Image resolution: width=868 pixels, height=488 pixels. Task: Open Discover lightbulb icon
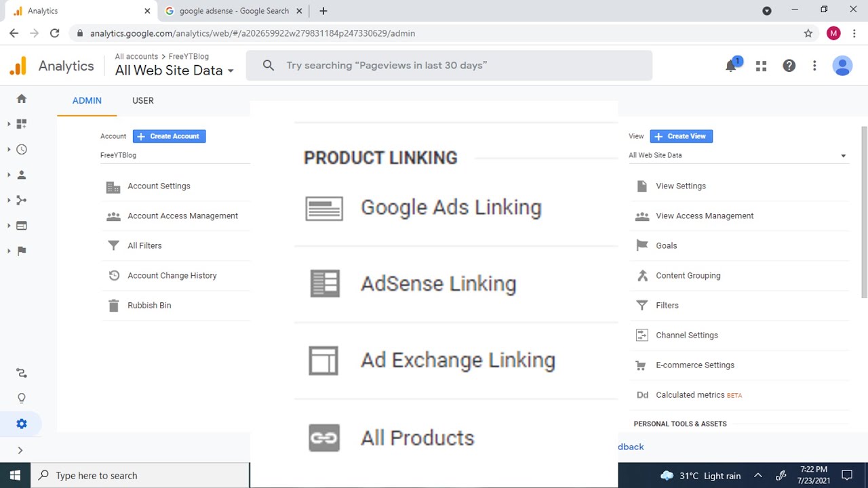22,399
